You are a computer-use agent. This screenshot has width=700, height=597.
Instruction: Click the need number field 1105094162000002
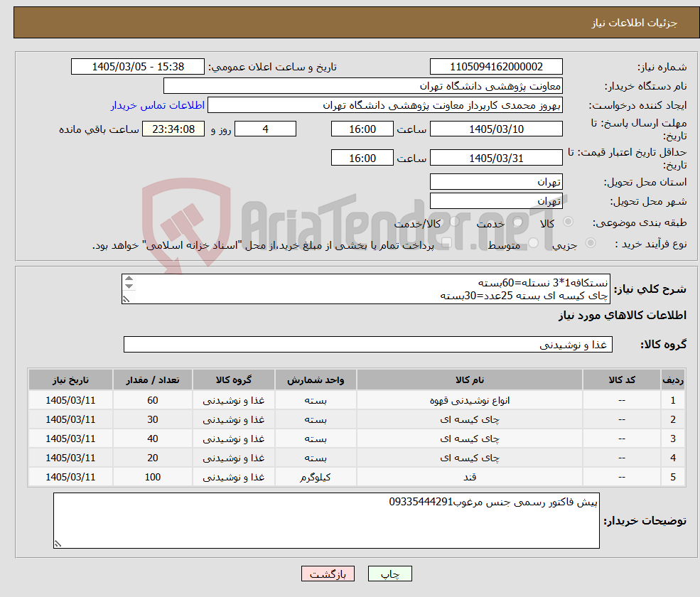496,67
